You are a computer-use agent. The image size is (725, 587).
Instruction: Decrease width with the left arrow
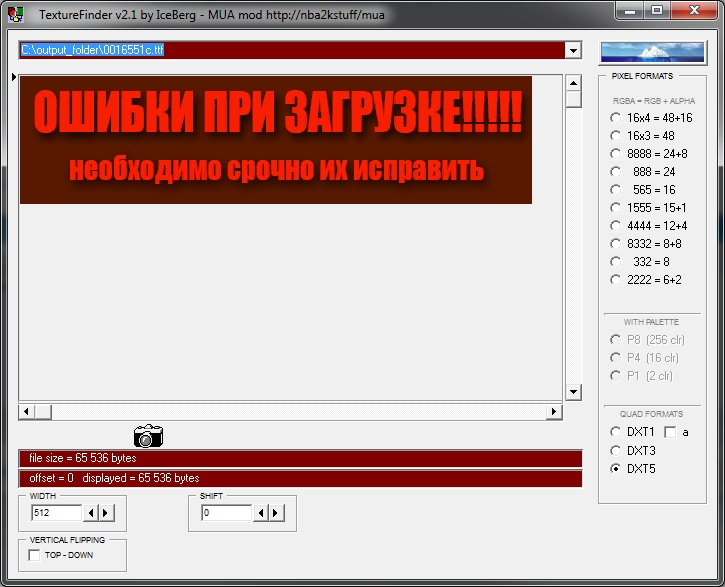pyautogui.click(x=91, y=513)
